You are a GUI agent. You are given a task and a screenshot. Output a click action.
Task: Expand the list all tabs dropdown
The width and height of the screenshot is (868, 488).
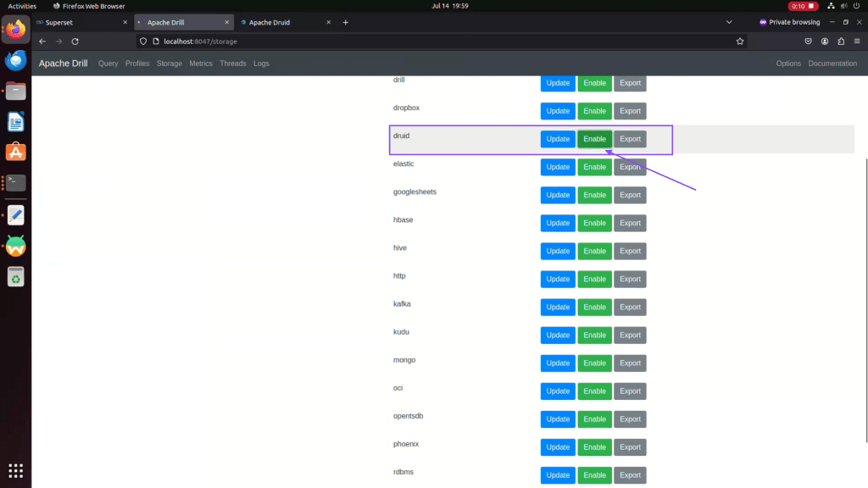[730, 22]
